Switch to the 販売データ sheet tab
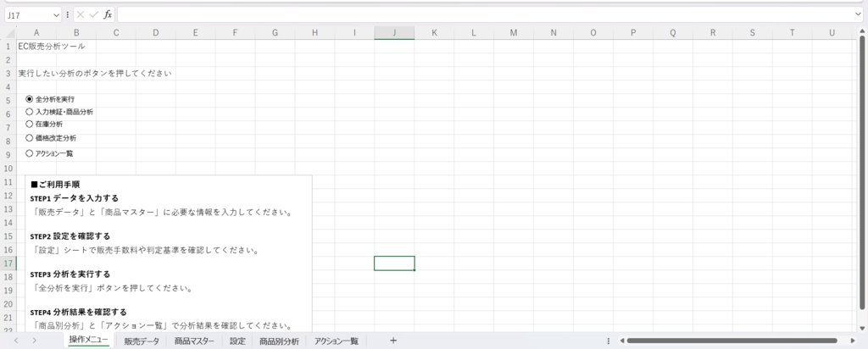Viewport: 868px width, 349px height. (x=142, y=341)
